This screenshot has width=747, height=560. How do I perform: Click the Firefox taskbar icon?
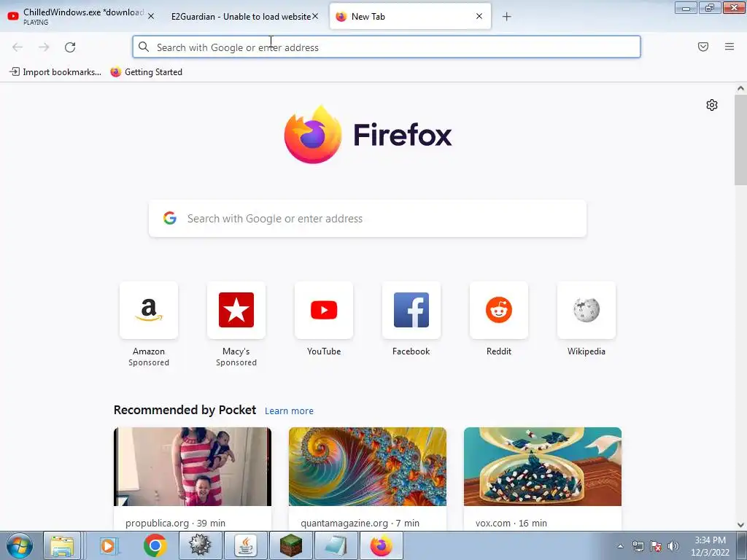click(381, 545)
